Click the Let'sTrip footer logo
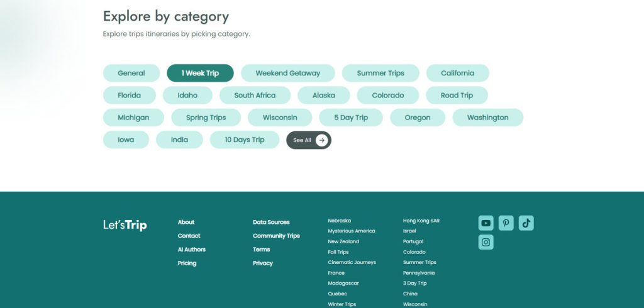This screenshot has width=644, height=308. point(125,225)
